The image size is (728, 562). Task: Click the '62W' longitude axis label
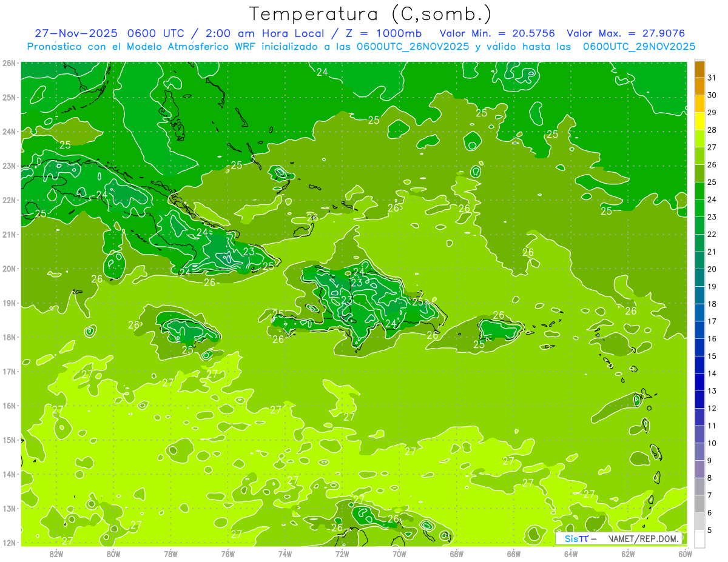[x=628, y=553]
